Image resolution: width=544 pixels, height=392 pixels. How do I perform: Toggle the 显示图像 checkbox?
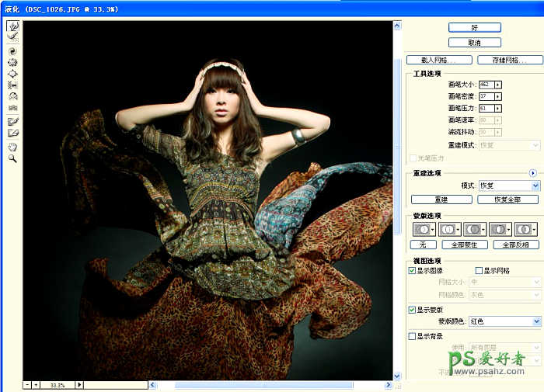pyautogui.click(x=413, y=270)
